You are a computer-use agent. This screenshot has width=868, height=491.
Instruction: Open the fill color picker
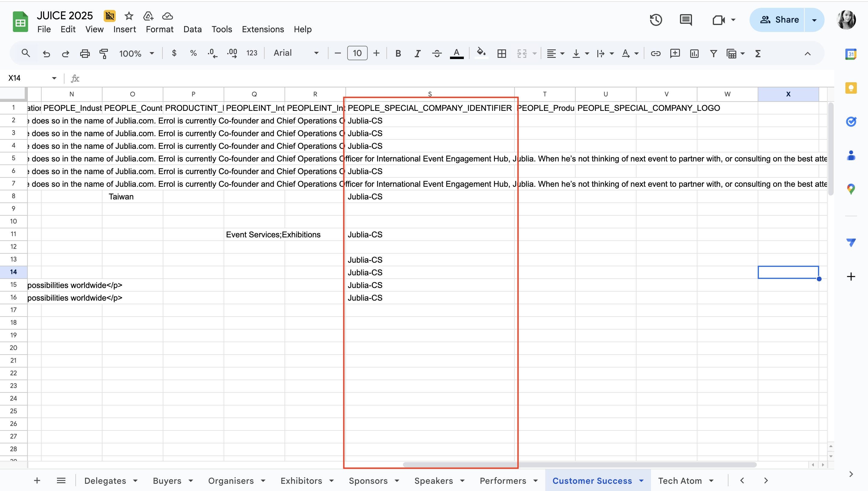[481, 53]
